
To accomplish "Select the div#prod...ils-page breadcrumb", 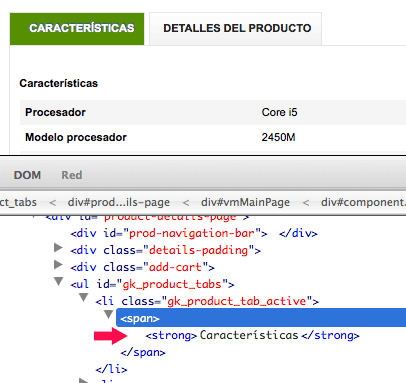I will tap(119, 202).
